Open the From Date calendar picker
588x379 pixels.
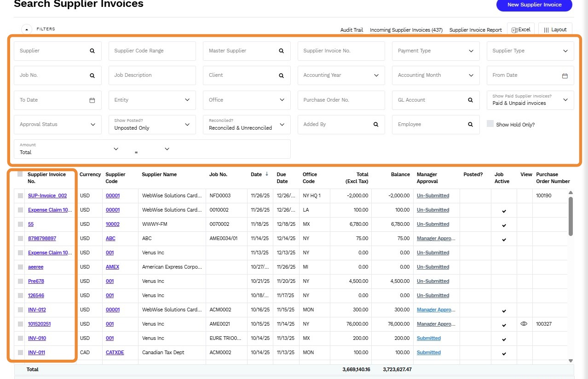565,75
